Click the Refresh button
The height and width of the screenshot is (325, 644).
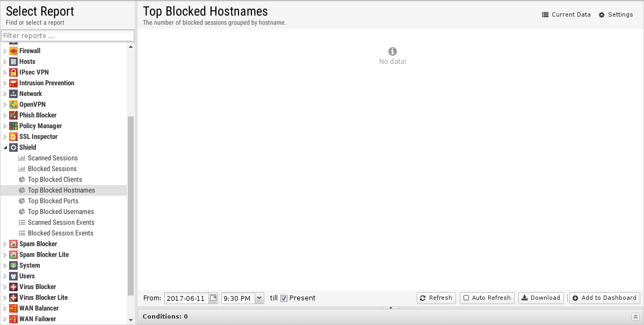(436, 298)
